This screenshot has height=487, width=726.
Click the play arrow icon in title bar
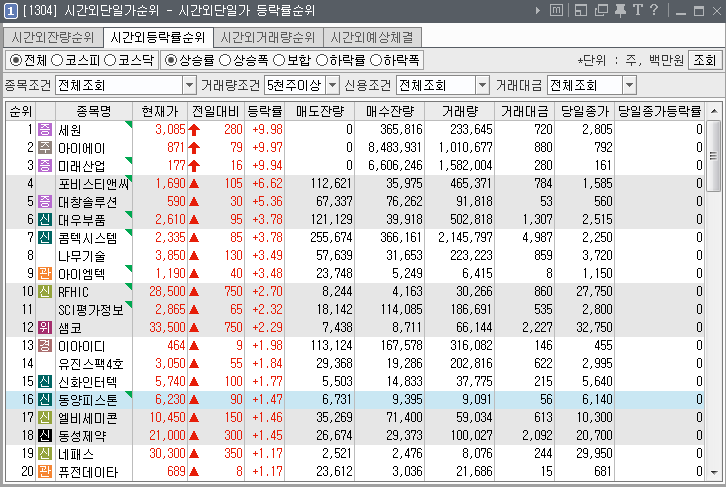click(x=538, y=10)
